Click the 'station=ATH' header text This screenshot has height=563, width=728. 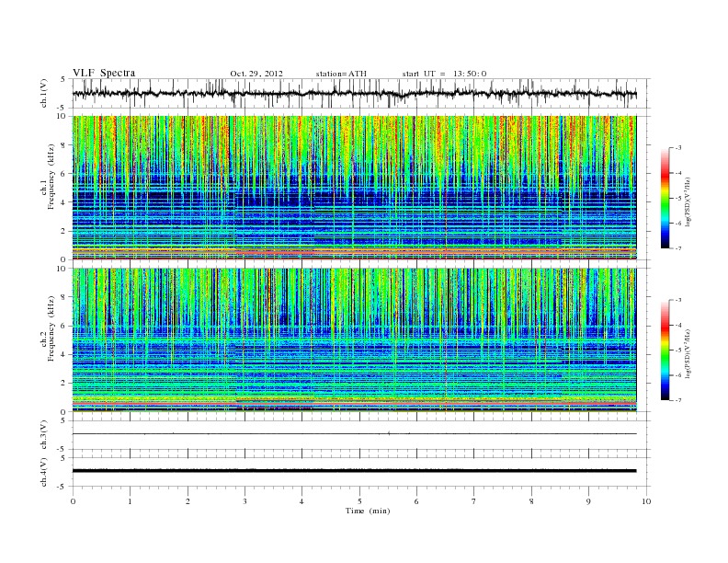(x=341, y=74)
